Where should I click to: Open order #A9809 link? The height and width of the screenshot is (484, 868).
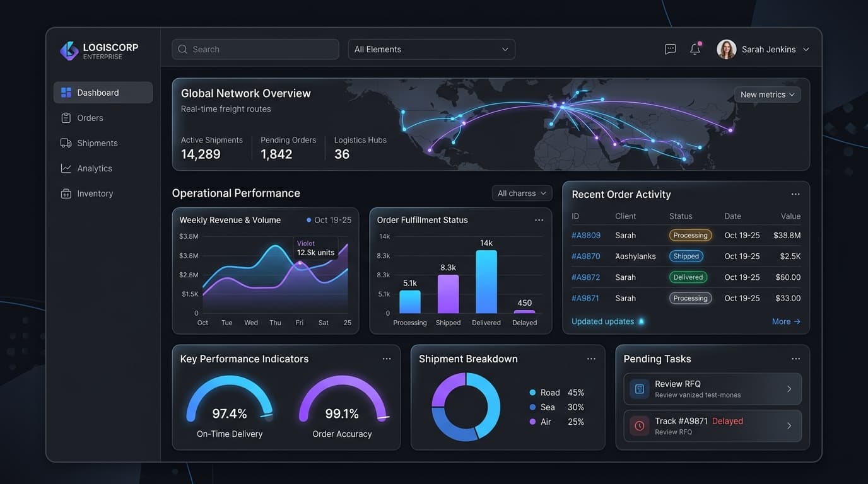[586, 235]
